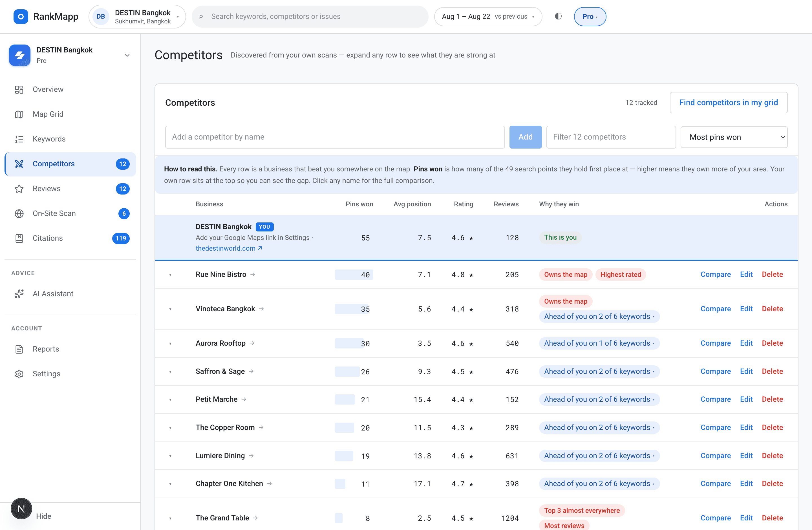812x530 pixels.
Task: Expand the Lumiere Dining row
Action: 170,456
